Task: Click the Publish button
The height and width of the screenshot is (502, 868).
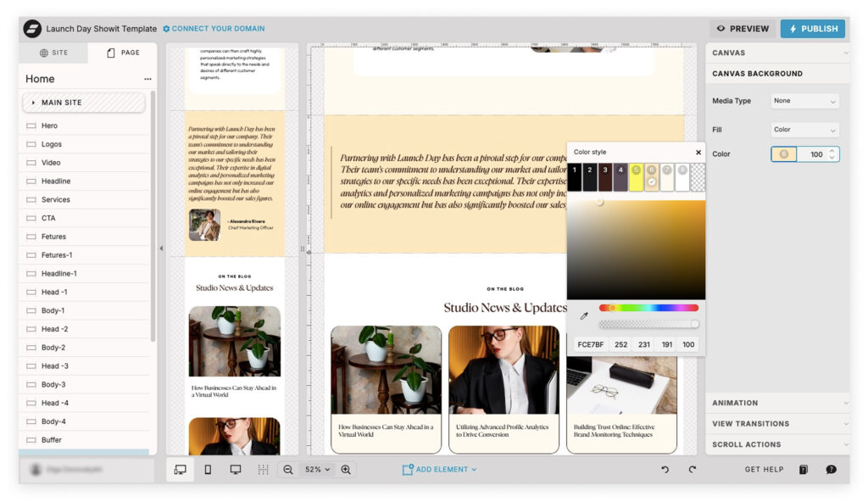Action: point(813,28)
